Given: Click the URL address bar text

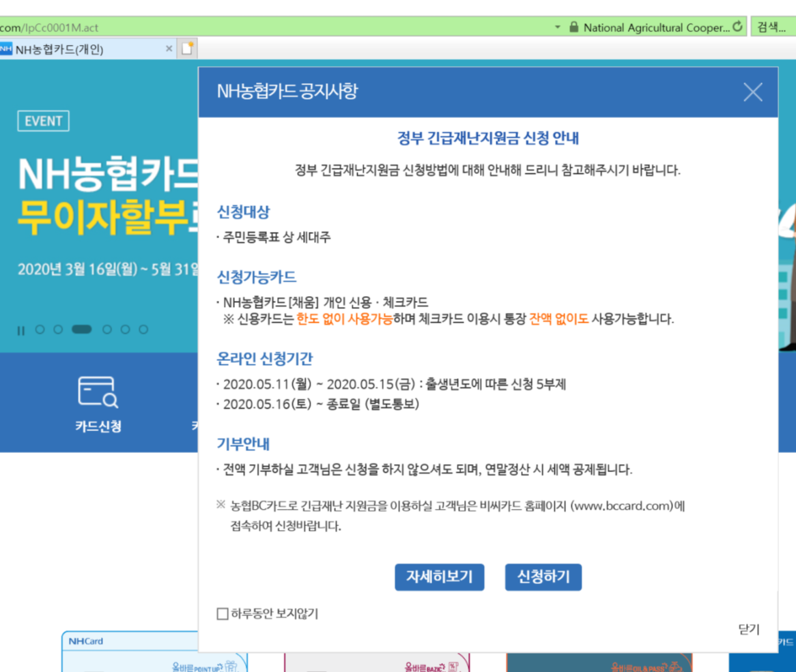Looking at the screenshot, I should coord(49,27).
